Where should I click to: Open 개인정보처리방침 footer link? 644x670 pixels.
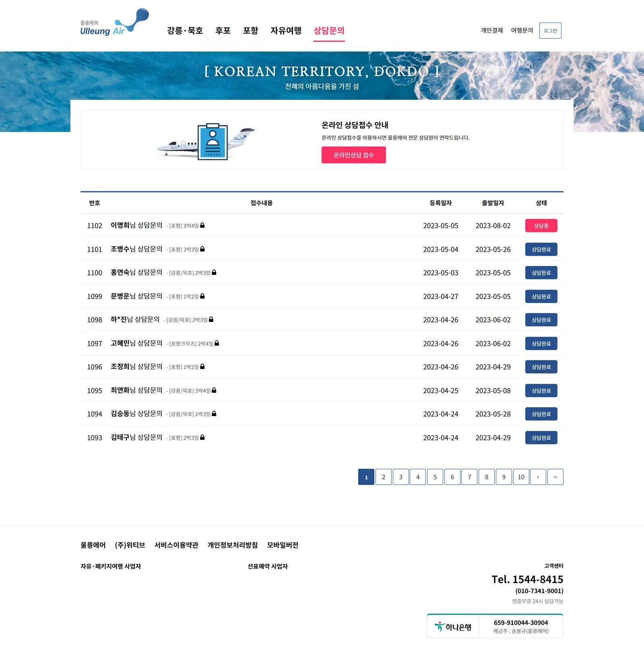tap(233, 545)
